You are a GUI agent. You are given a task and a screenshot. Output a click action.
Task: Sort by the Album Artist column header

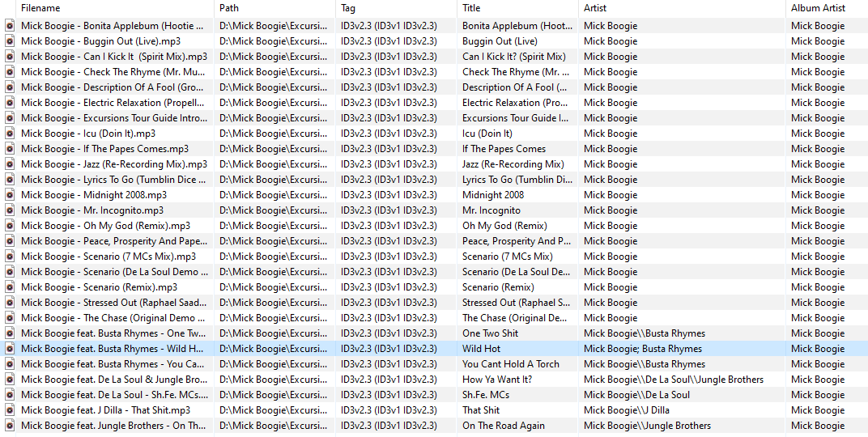tap(827, 8)
